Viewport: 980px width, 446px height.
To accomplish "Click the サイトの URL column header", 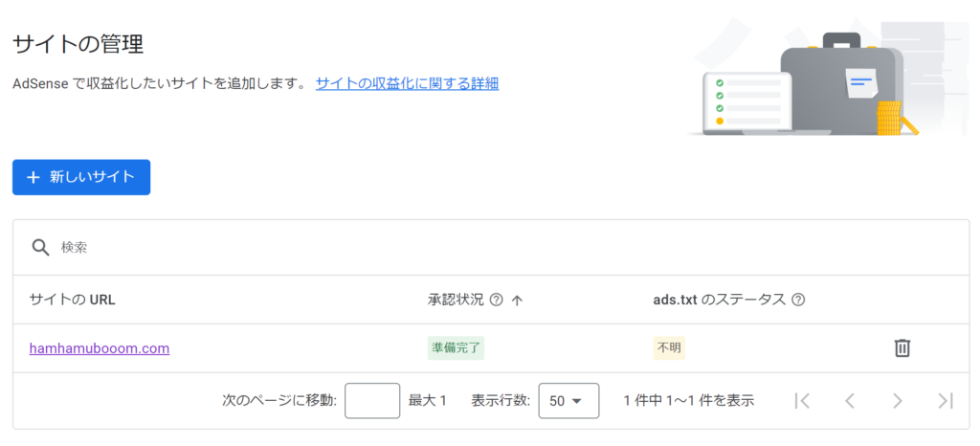I will (73, 300).
